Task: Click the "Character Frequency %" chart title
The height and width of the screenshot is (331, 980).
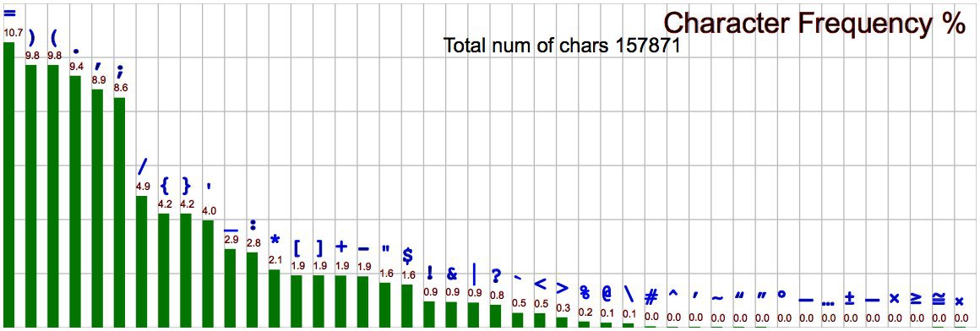Action: [x=815, y=24]
